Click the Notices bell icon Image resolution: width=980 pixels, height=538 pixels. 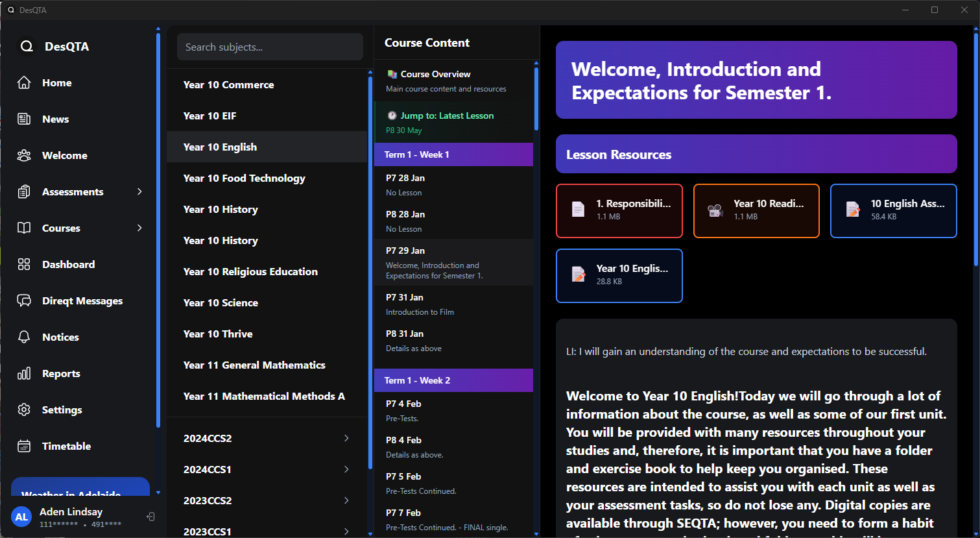24,337
